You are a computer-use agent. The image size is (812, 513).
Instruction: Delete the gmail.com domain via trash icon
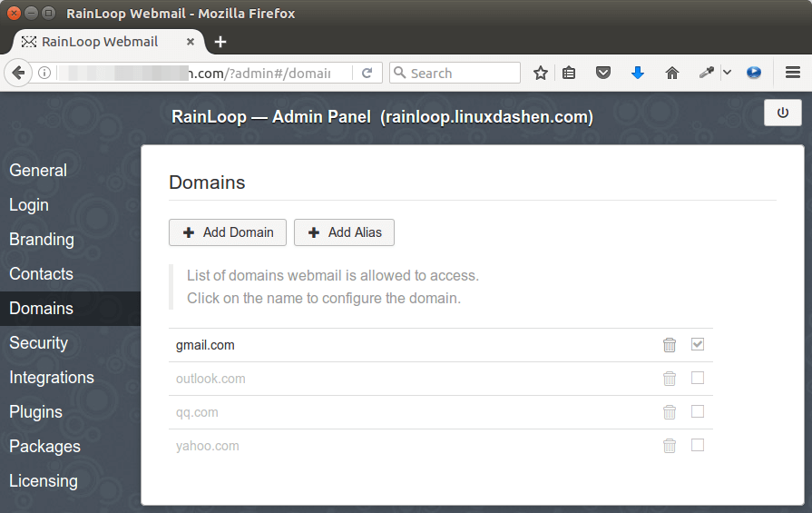click(x=670, y=345)
